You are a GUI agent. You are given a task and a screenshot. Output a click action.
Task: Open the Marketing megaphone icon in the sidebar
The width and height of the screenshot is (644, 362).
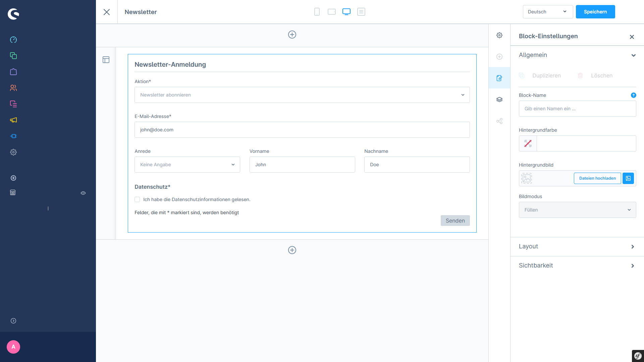point(13,120)
